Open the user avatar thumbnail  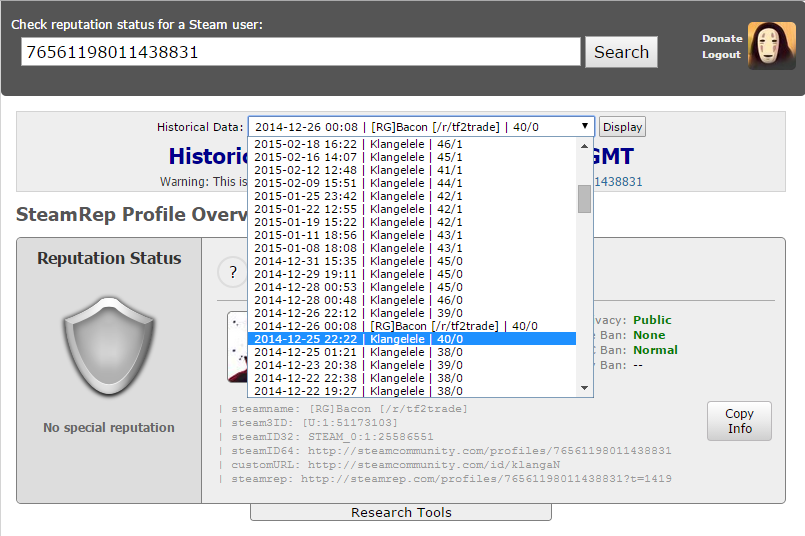point(772,46)
